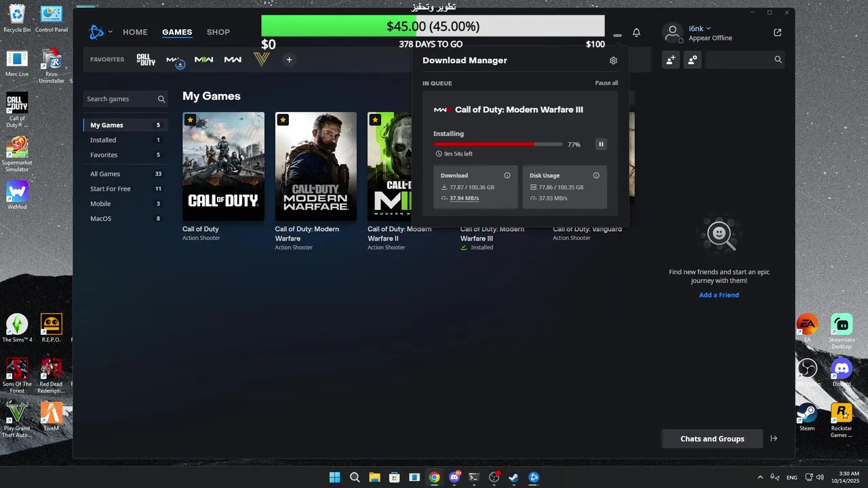Click Call of Duty: Modern Warfare III queue title
The image size is (868, 488).
click(x=519, y=110)
